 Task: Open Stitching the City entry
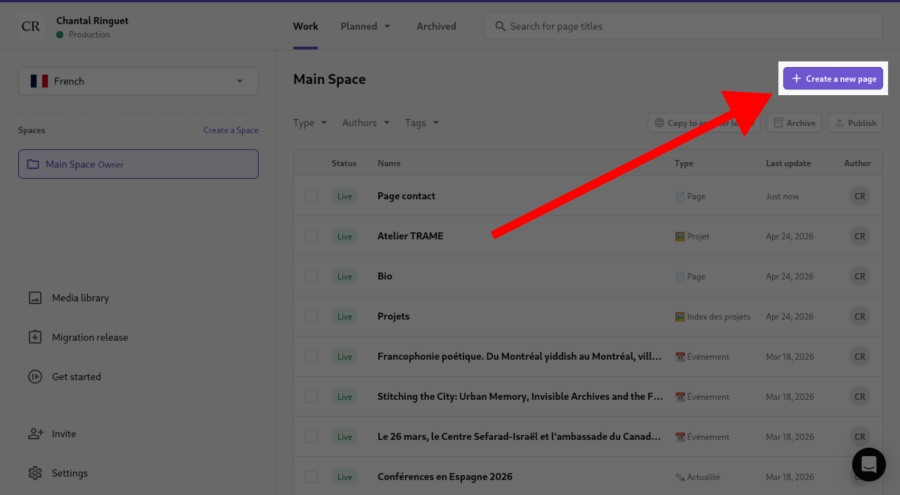[520, 396]
